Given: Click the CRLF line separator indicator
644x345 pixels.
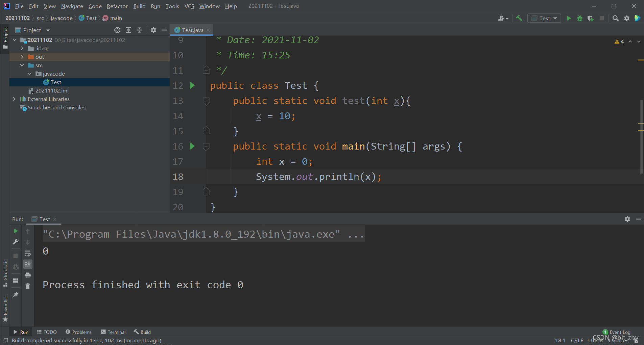Looking at the screenshot, I should [x=577, y=340].
